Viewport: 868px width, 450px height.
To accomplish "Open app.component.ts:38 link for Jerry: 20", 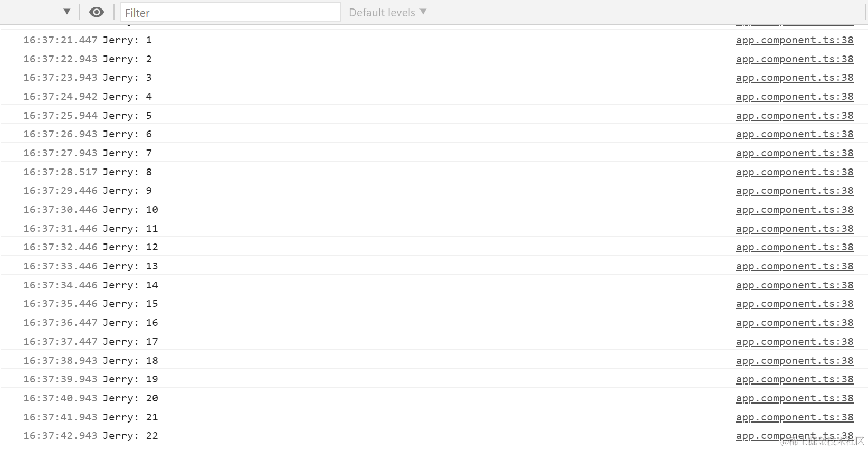I will coord(795,398).
